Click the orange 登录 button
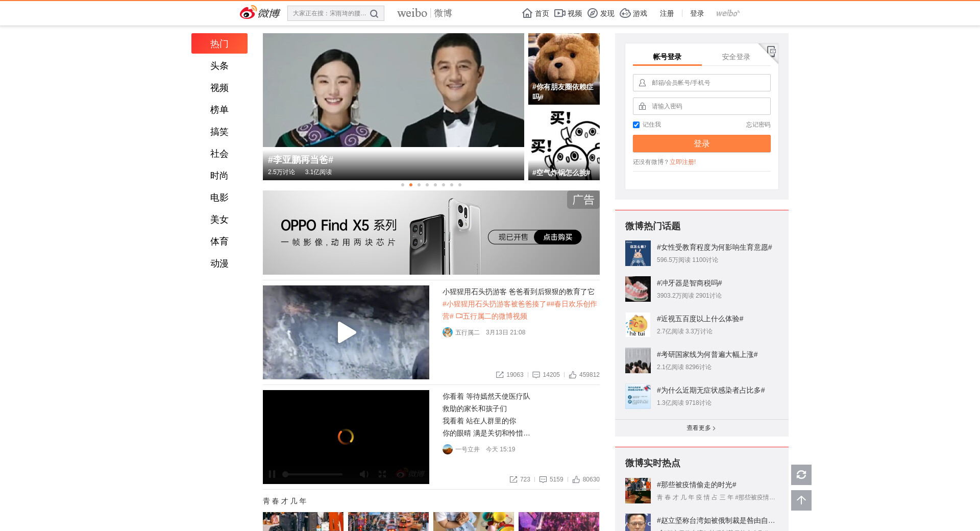Screen dimensions: 980x531 [x=701, y=143]
